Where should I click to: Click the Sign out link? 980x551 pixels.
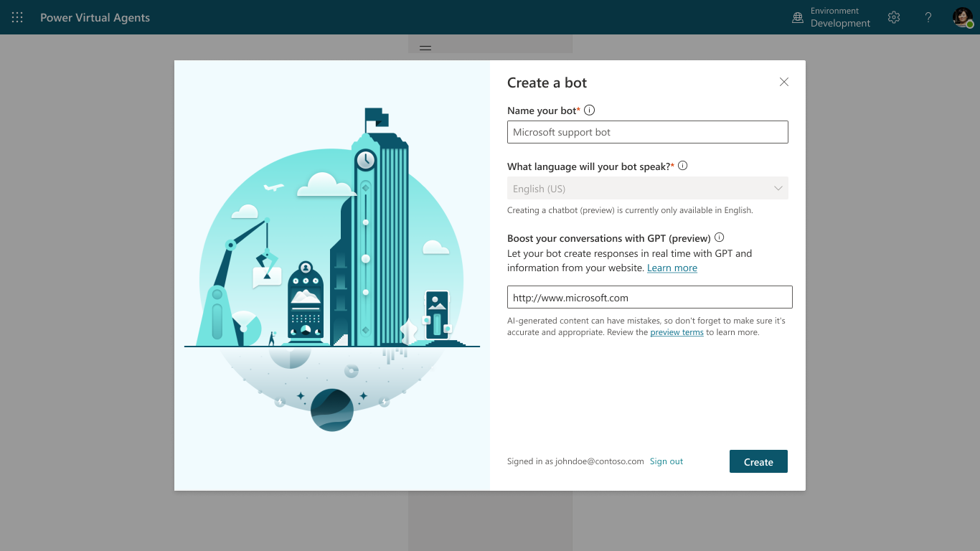click(x=666, y=461)
